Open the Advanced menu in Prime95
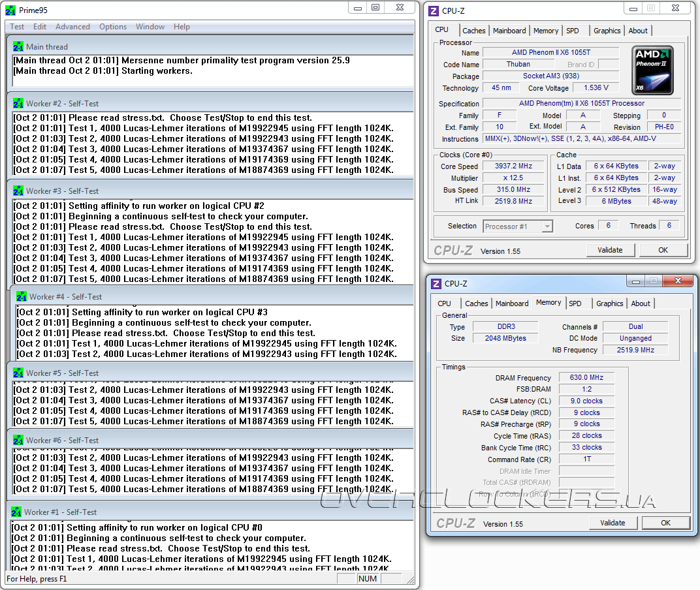The image size is (700, 590). tap(72, 27)
